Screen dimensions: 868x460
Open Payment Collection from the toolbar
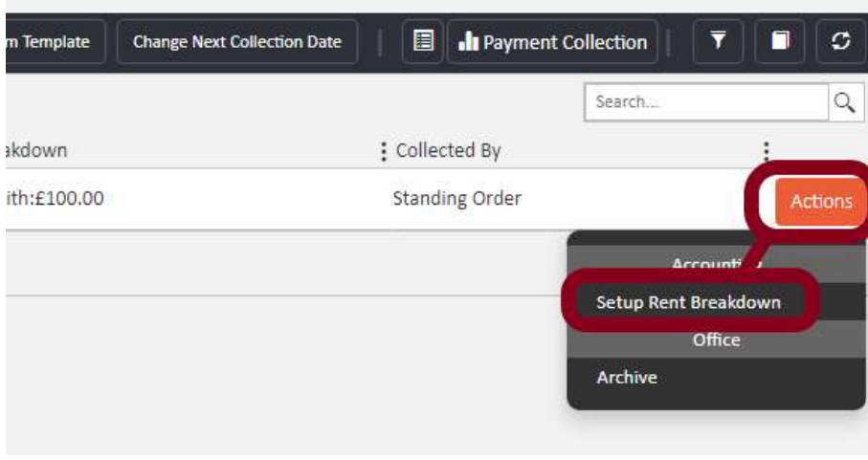553,42
